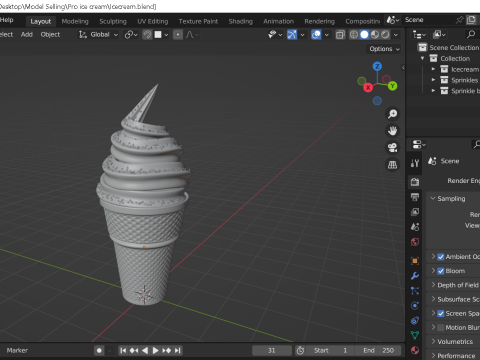
Task: Click the outliner search magnifier icon
Action: click(x=471, y=34)
